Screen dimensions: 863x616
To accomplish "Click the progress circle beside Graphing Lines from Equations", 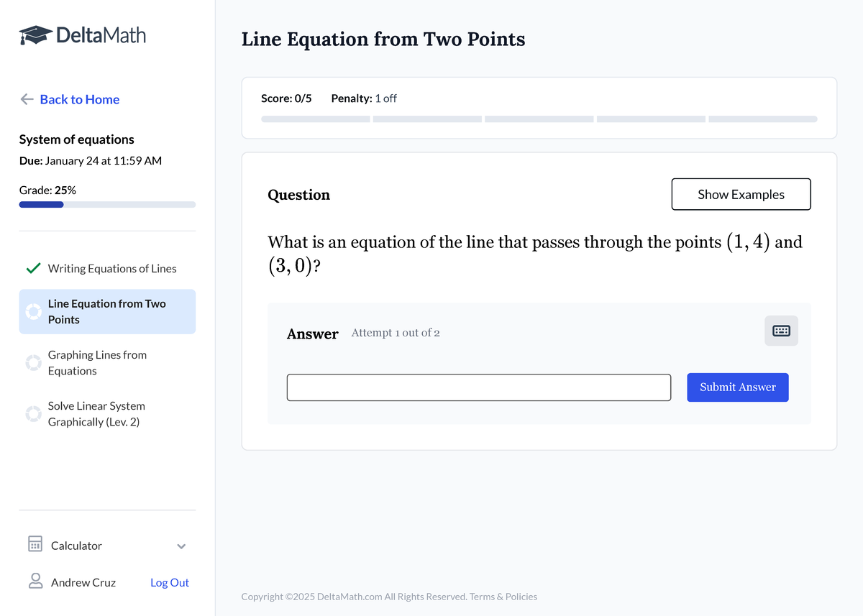I will [33, 362].
